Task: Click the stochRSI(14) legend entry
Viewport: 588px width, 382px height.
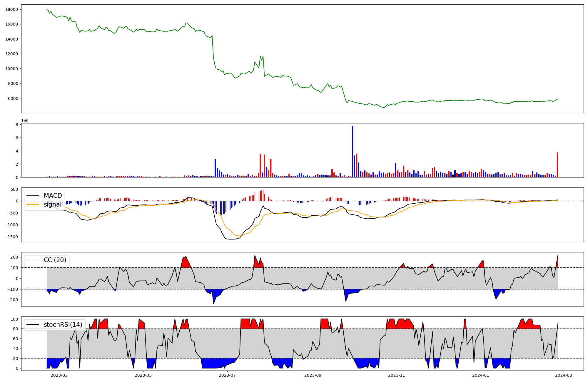Action: click(x=63, y=325)
